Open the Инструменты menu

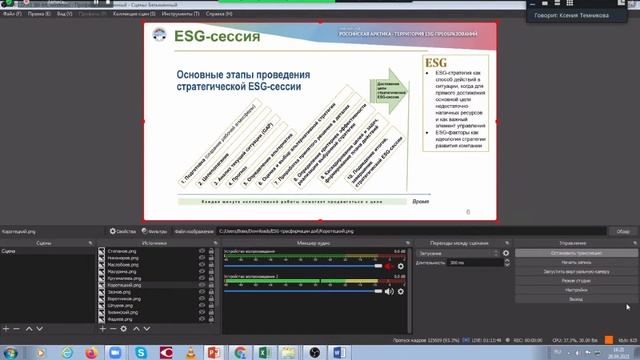click(180, 14)
